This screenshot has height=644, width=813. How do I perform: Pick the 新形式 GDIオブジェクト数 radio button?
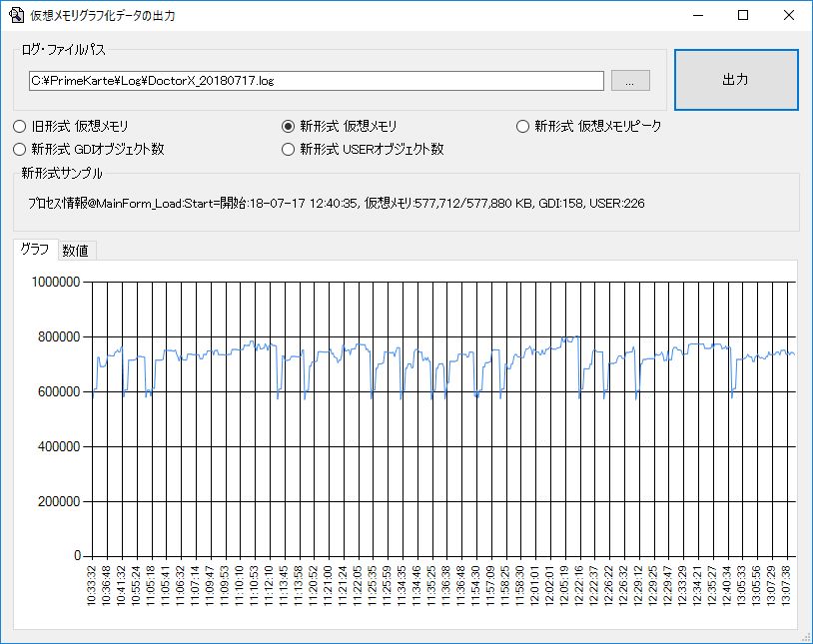point(89,150)
